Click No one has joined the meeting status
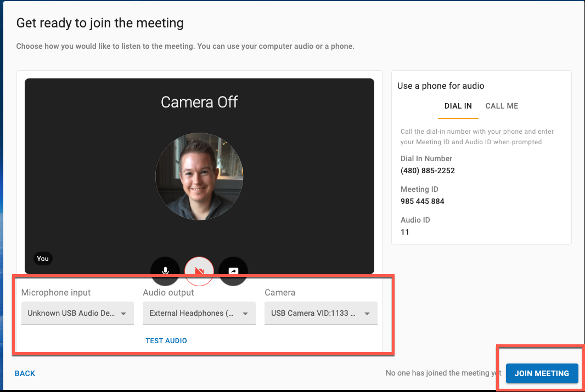 click(443, 373)
